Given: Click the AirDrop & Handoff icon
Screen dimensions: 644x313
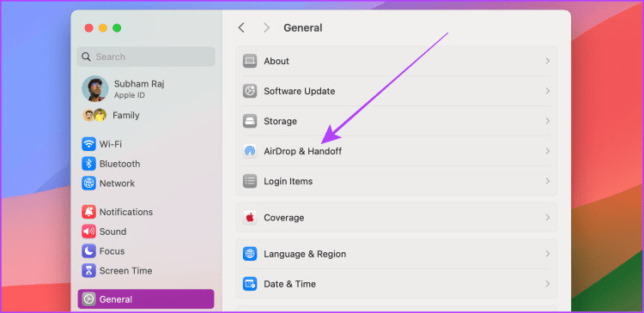Looking at the screenshot, I should coord(250,151).
